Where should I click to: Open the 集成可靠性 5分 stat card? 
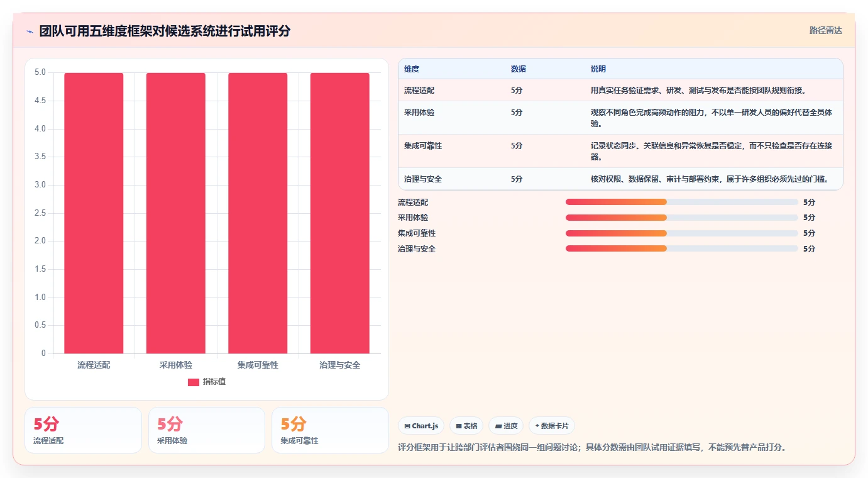point(330,430)
